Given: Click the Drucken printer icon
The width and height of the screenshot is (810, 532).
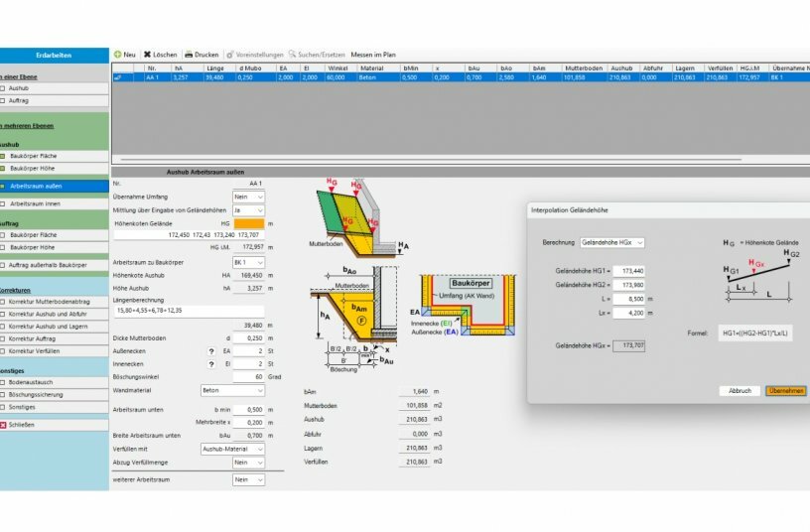Looking at the screenshot, I should pyautogui.click(x=189, y=55).
